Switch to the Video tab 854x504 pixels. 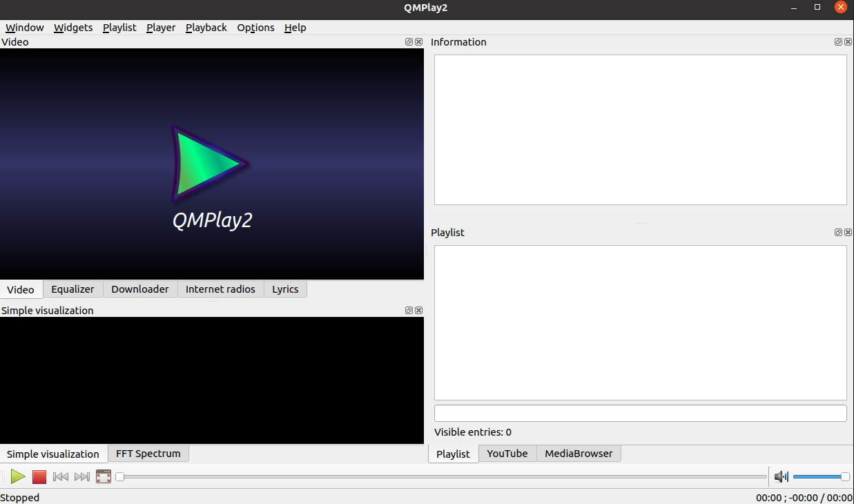pyautogui.click(x=21, y=289)
